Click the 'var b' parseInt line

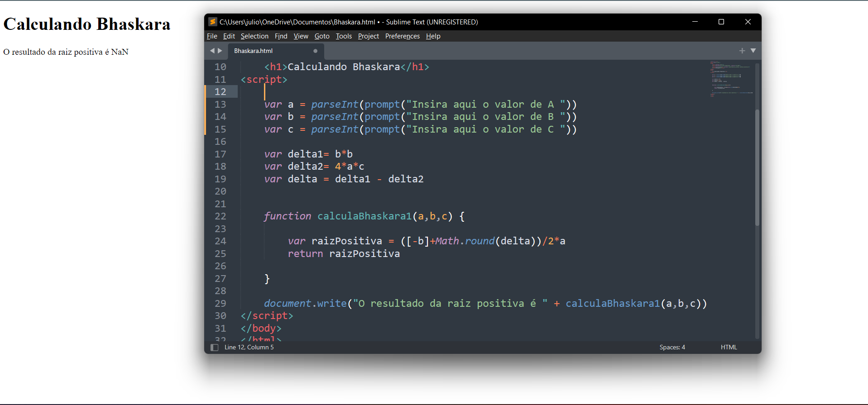tap(421, 117)
